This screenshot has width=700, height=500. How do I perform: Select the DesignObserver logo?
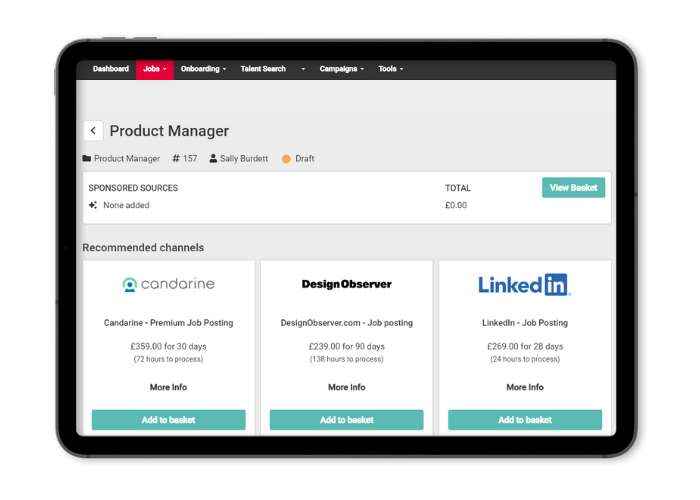346,284
